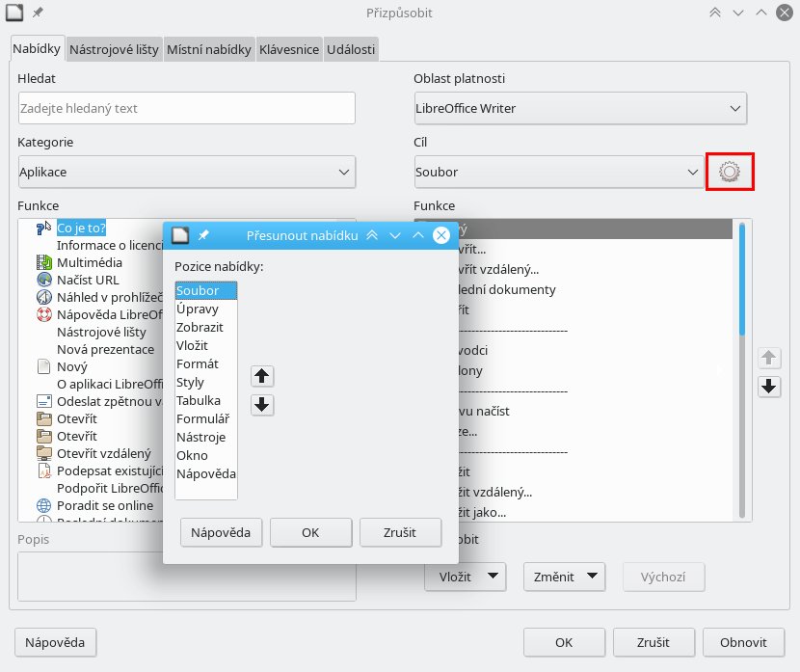The image size is (800, 672).
Task: Select the Poradit se online globe icon
Action: [x=44, y=505]
